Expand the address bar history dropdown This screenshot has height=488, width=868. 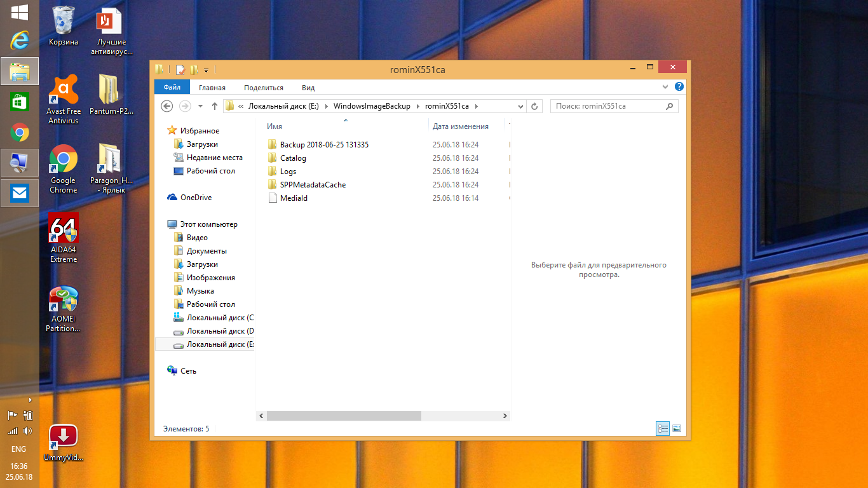point(521,106)
